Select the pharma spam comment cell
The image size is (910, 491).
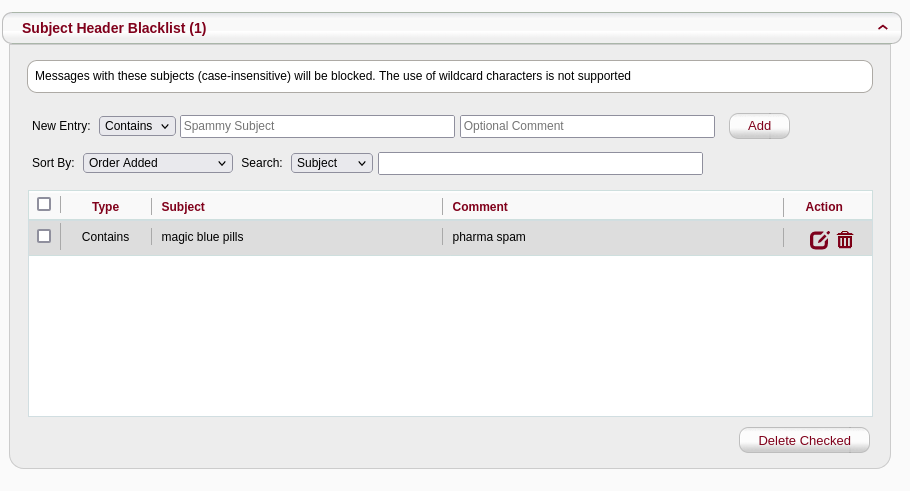489,237
